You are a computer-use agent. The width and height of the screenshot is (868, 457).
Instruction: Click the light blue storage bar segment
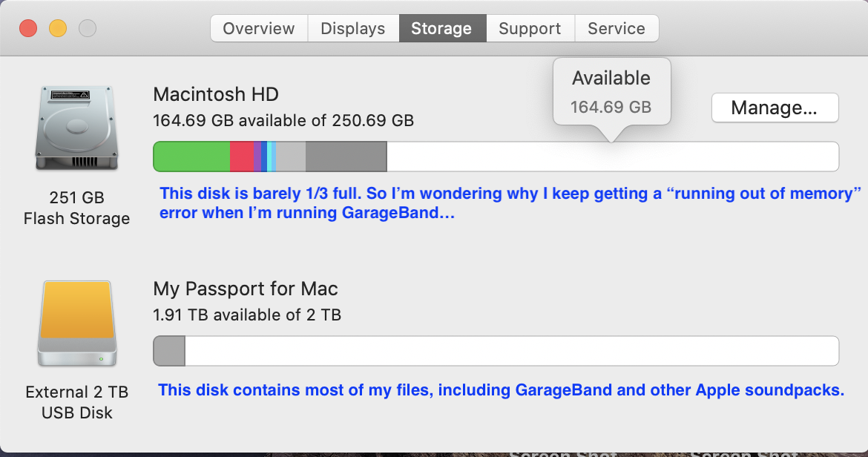(x=273, y=157)
